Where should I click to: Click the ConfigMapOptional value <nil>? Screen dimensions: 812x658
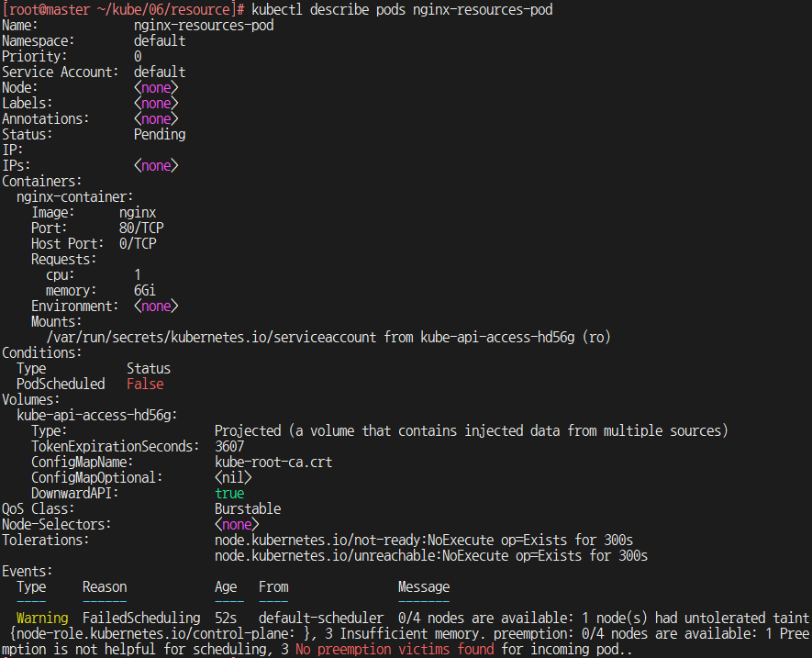coord(233,477)
